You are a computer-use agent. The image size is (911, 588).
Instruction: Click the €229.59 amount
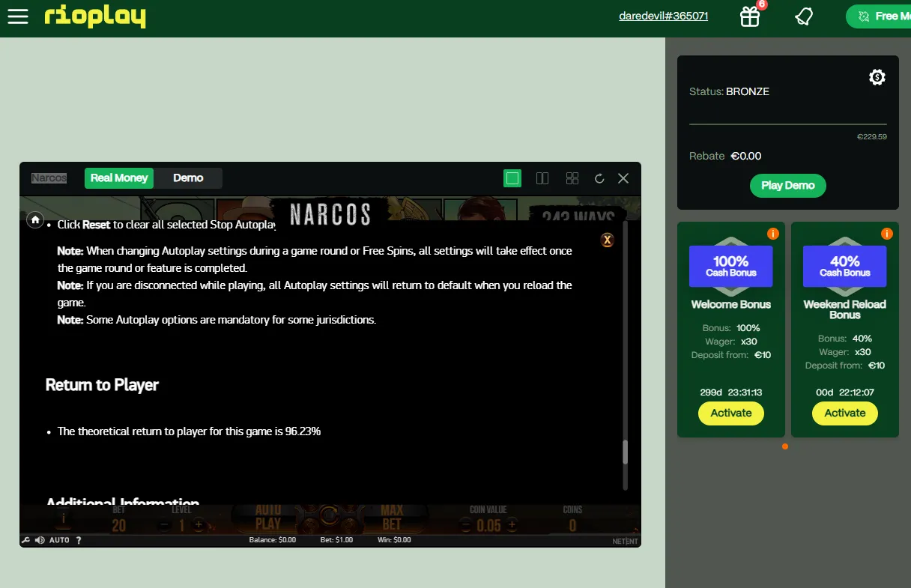pos(872,137)
